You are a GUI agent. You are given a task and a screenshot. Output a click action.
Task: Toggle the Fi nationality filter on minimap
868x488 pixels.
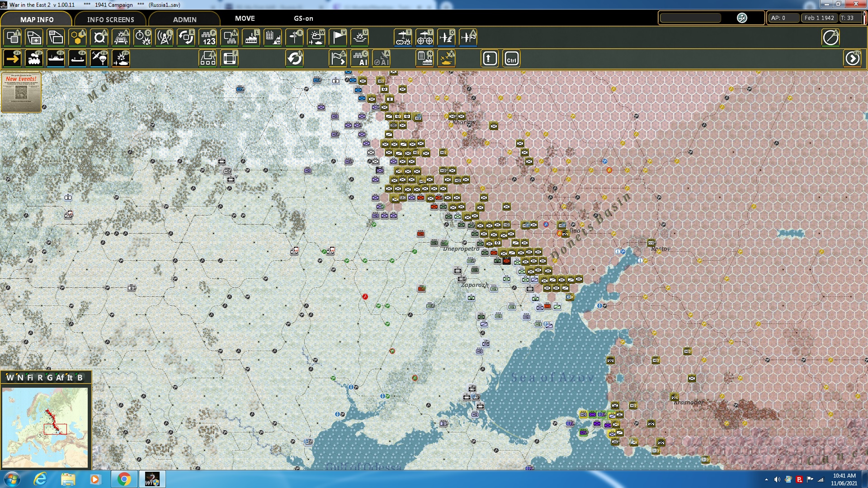point(30,378)
